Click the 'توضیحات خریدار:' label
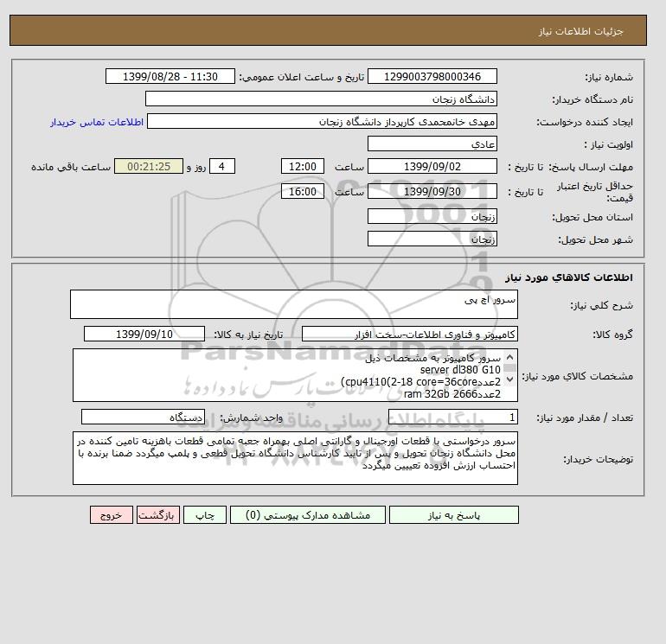Image resolution: width=666 pixels, height=644 pixels. [598, 459]
